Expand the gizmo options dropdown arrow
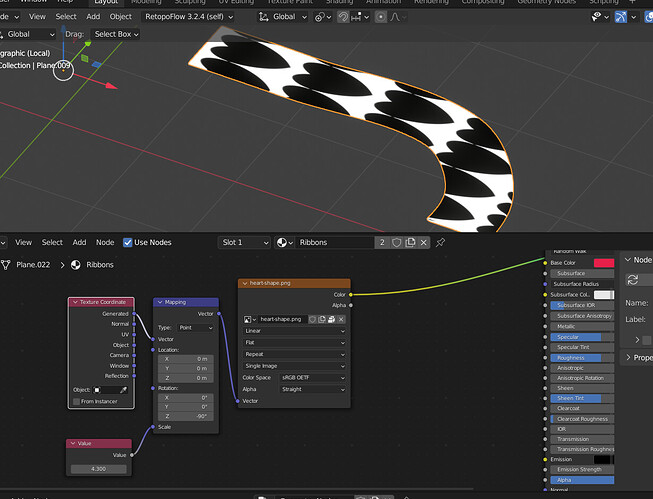Image resolution: width=653 pixels, height=499 pixels. tap(633, 17)
